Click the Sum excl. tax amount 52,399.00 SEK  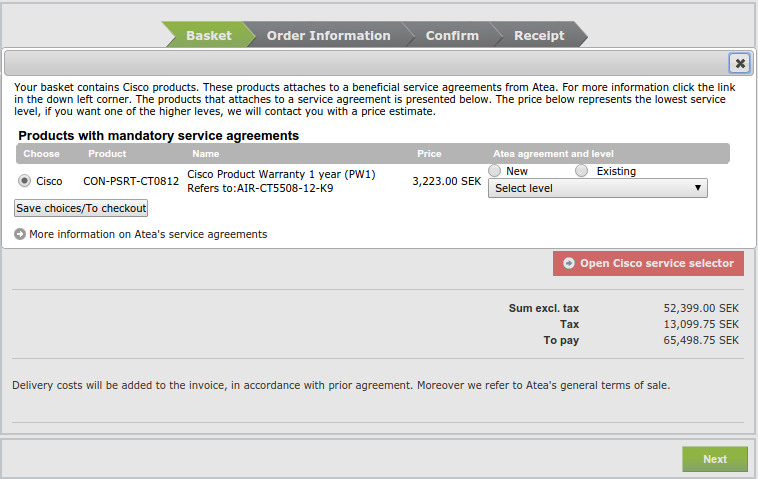[x=701, y=308]
